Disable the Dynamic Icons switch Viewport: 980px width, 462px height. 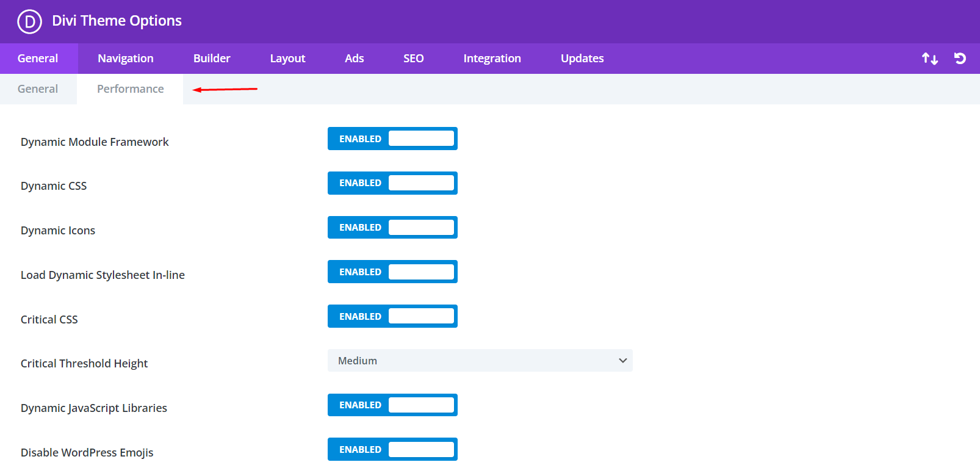pyautogui.click(x=392, y=228)
